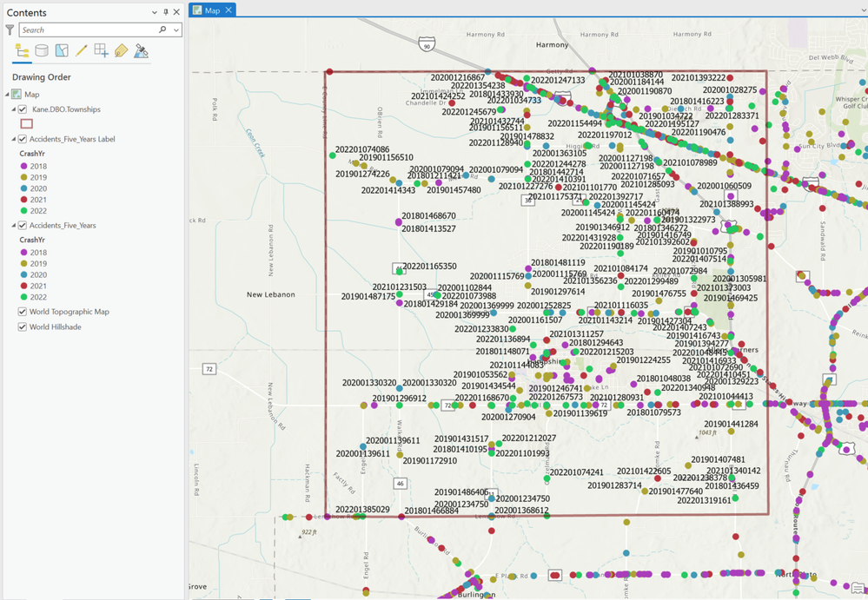868x600 pixels.
Task: Click the Route 90 highway shield
Action: point(427,43)
